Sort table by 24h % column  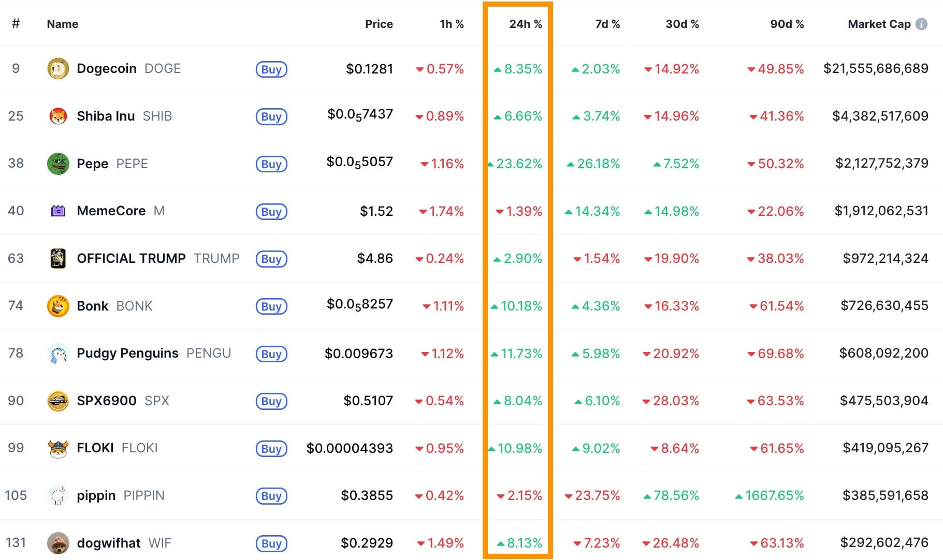pos(525,24)
